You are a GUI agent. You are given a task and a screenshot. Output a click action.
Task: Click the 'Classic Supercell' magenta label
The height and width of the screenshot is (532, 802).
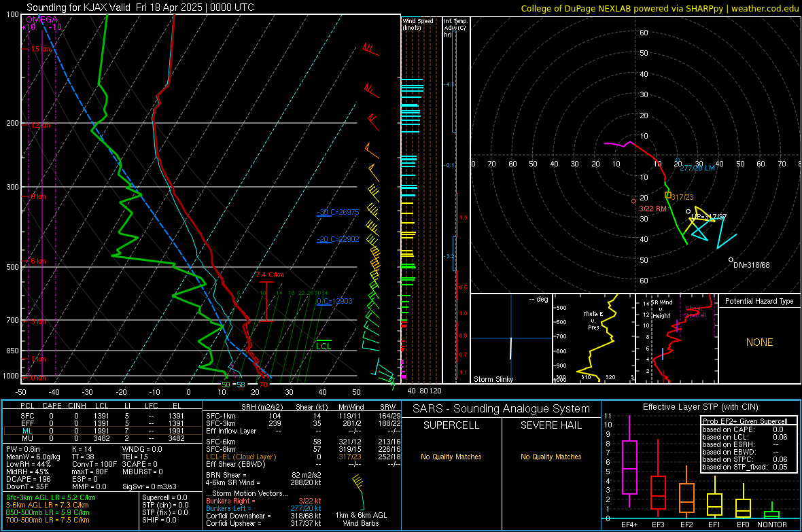pyautogui.click(x=695, y=312)
